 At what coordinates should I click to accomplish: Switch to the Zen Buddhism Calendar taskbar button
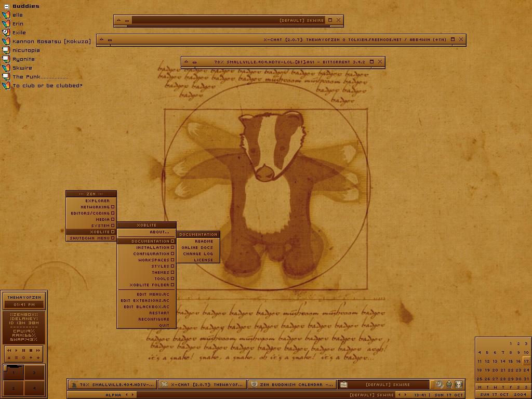pyautogui.click(x=292, y=384)
